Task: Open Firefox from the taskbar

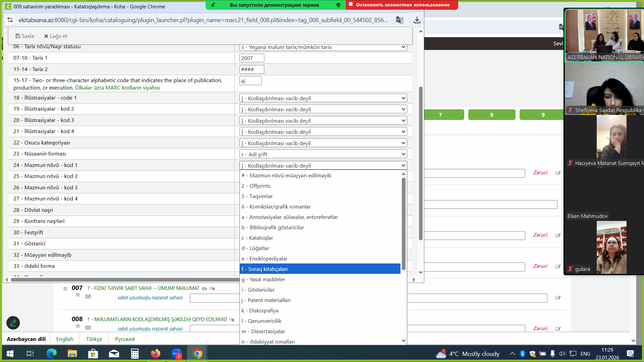Action: tap(155, 354)
